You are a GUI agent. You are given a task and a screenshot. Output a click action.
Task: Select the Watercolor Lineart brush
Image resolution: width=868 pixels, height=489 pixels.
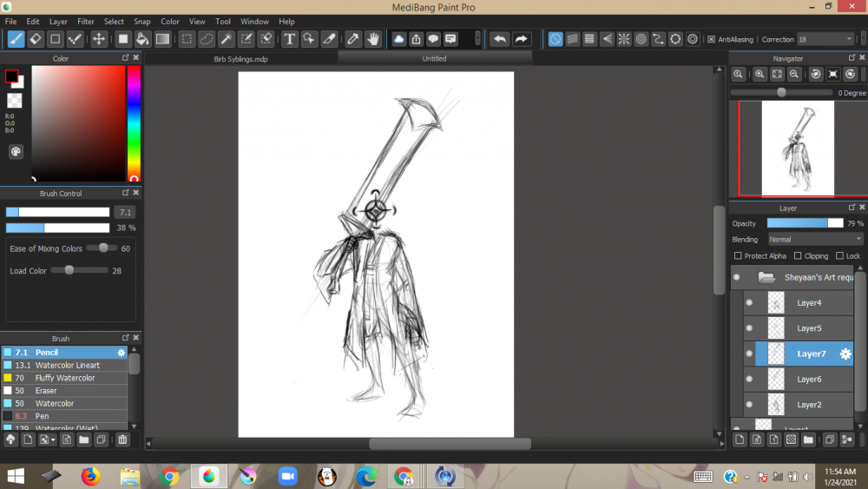pyautogui.click(x=64, y=365)
